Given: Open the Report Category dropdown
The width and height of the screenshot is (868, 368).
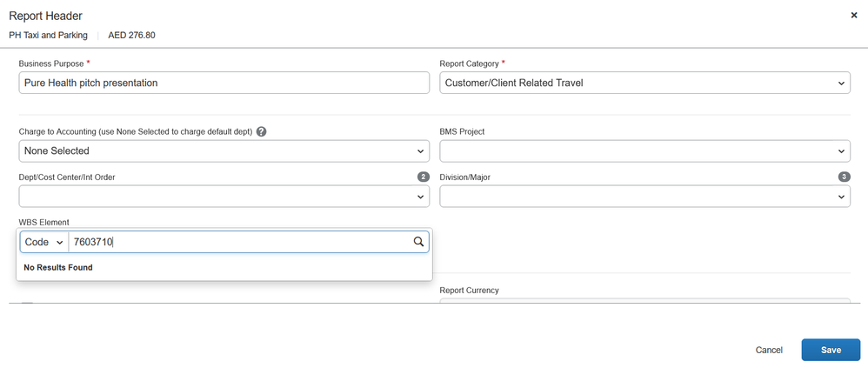Looking at the screenshot, I should (x=644, y=83).
